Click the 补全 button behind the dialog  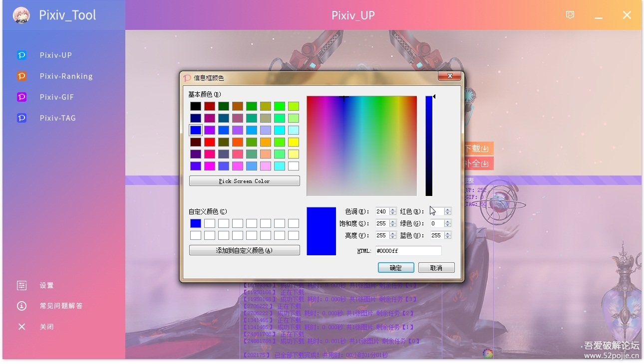[x=478, y=164]
